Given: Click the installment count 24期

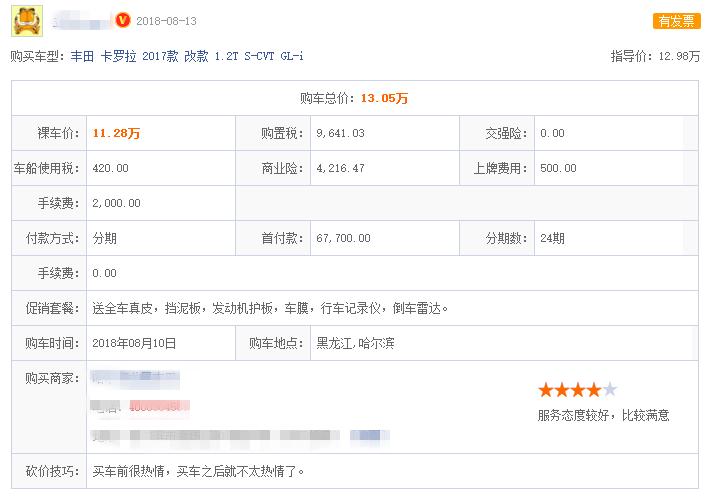Looking at the screenshot, I should 552,238.
